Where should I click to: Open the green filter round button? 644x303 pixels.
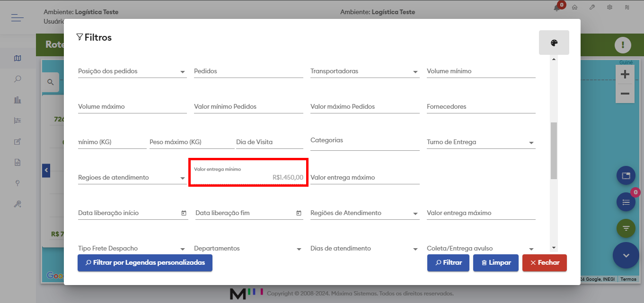click(x=626, y=228)
